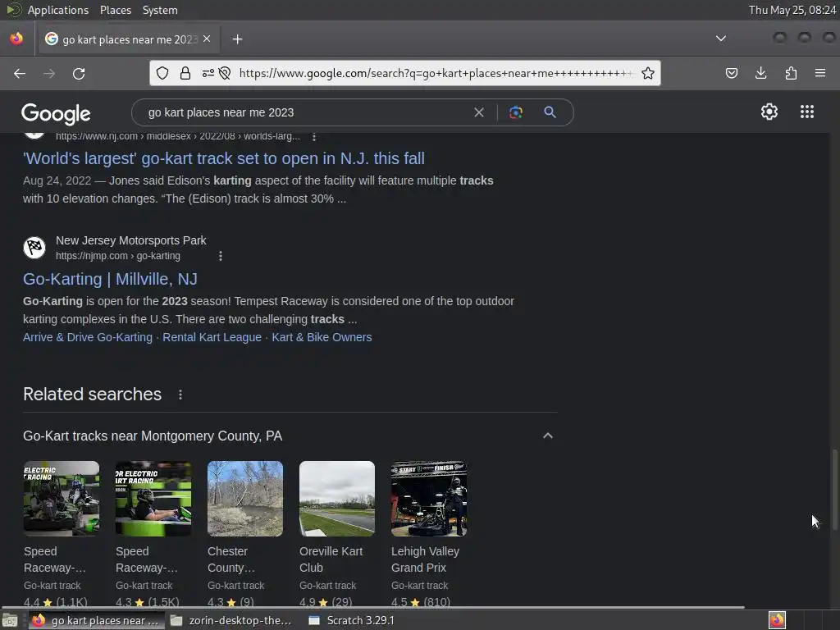Click the Google search input field

305,112
